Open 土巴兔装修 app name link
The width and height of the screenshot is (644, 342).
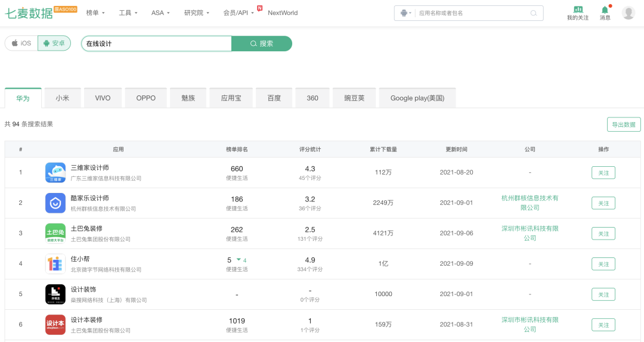tap(86, 228)
